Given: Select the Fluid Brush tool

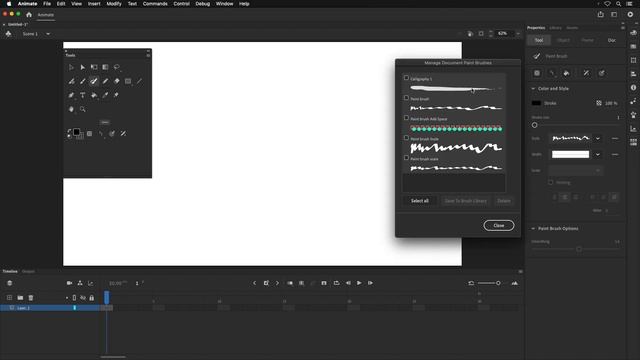Looking at the screenshot, I should 71,81.
